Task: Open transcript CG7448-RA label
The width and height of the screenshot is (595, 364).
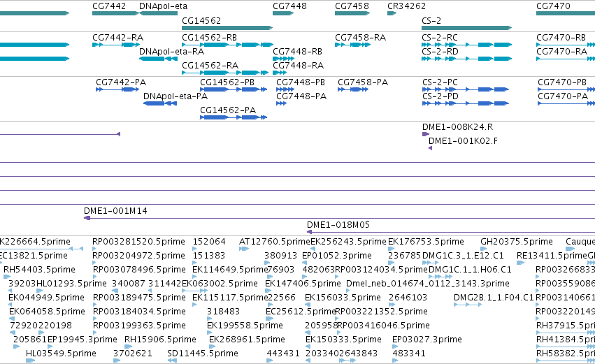Action: (x=299, y=66)
